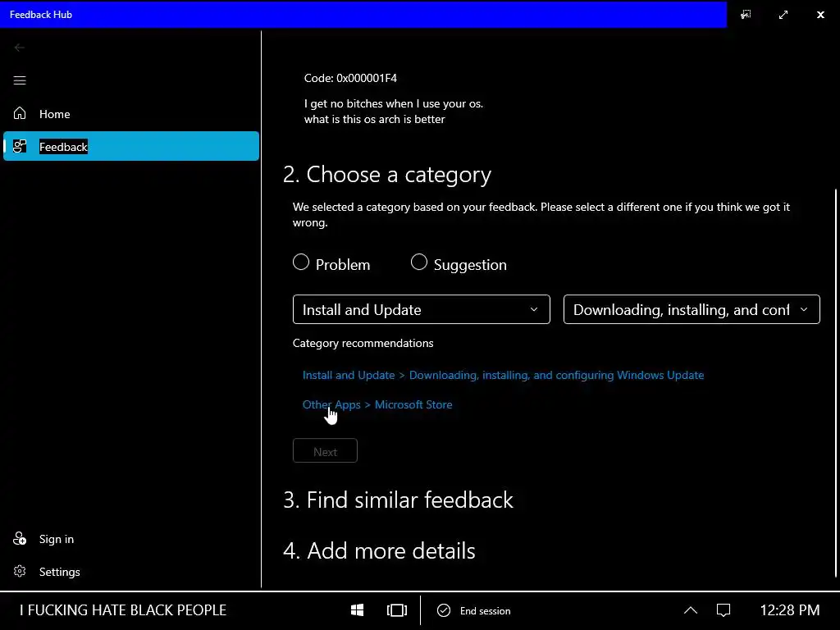This screenshot has height=630, width=840.
Task: Click the Other Apps > Microsoft Store link
Action: tap(377, 404)
